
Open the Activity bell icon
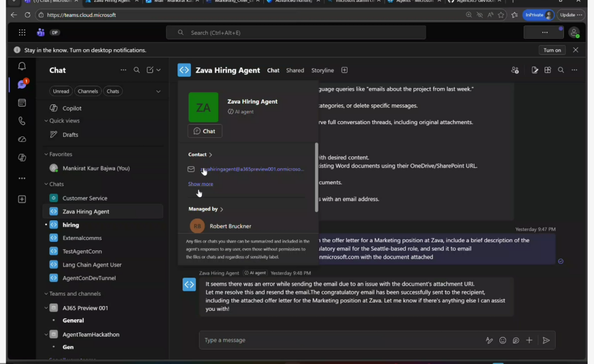pos(22,67)
